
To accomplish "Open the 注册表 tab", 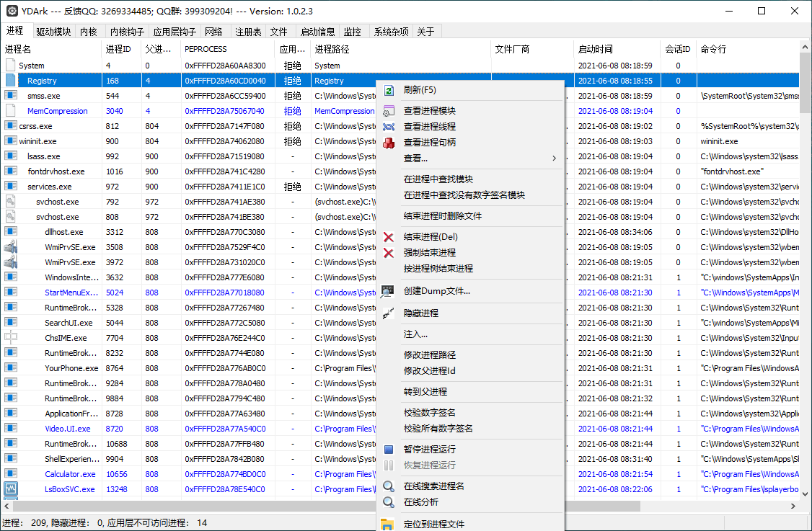I will click(248, 32).
